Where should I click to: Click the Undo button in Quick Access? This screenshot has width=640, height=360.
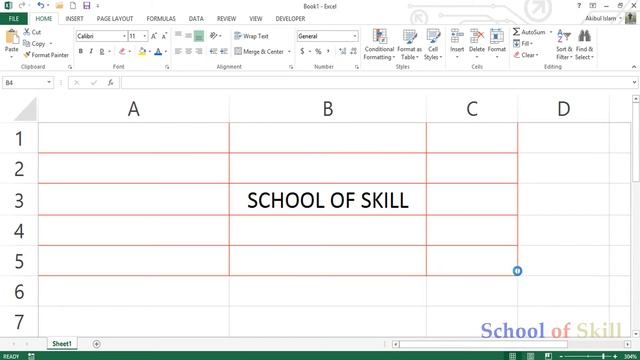(x=40, y=5)
